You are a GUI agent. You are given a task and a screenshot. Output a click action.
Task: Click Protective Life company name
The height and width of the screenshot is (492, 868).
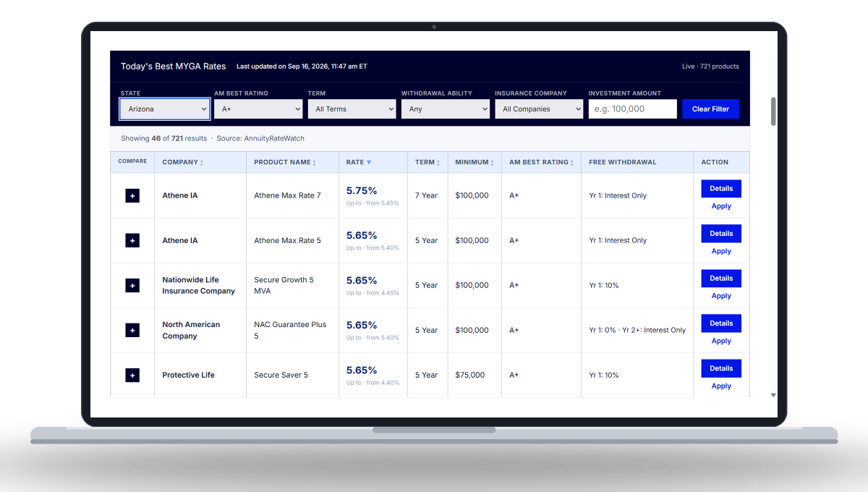(188, 375)
